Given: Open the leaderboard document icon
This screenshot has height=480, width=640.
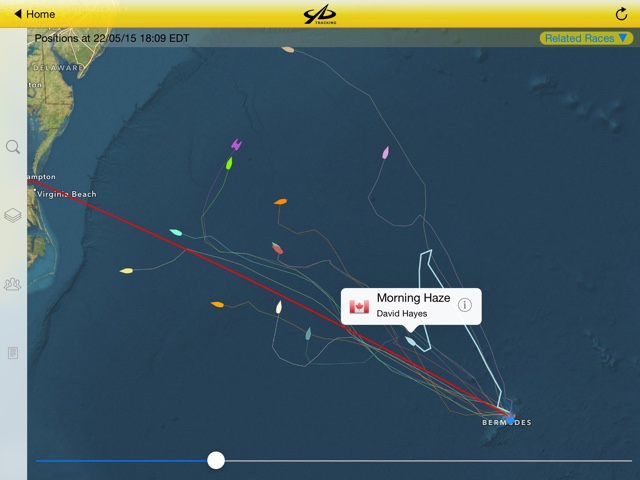Looking at the screenshot, I should click(13, 353).
